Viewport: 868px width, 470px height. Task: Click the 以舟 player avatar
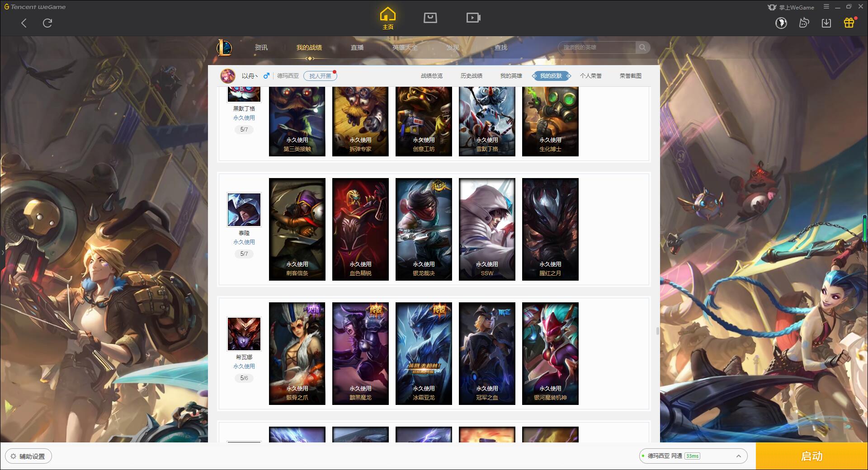pos(228,76)
